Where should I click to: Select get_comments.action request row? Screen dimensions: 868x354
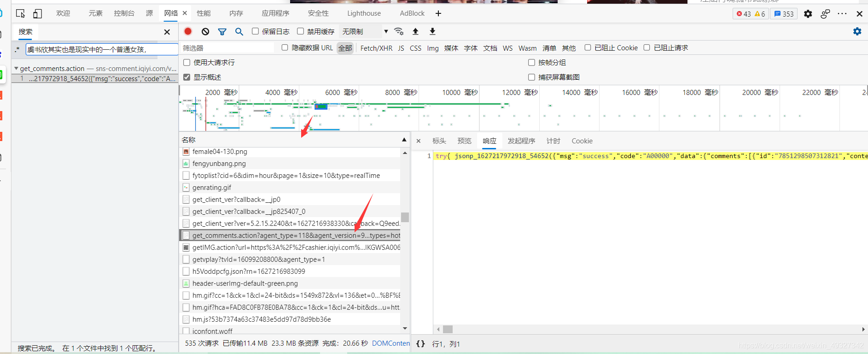point(290,236)
